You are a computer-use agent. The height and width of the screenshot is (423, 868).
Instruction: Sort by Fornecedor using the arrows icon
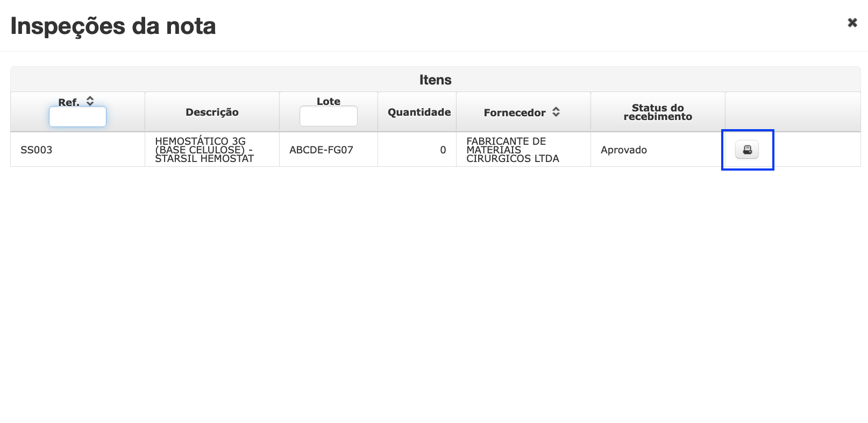point(556,112)
